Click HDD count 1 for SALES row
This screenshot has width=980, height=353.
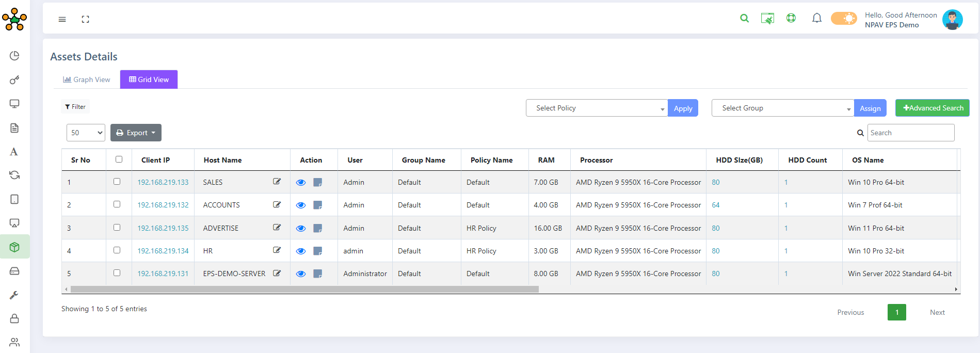tap(786, 182)
